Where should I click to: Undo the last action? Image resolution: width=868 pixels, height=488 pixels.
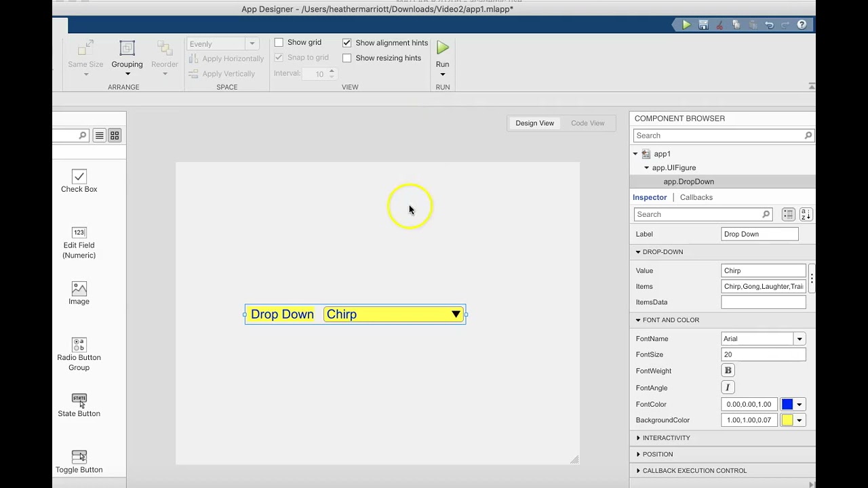(x=769, y=25)
